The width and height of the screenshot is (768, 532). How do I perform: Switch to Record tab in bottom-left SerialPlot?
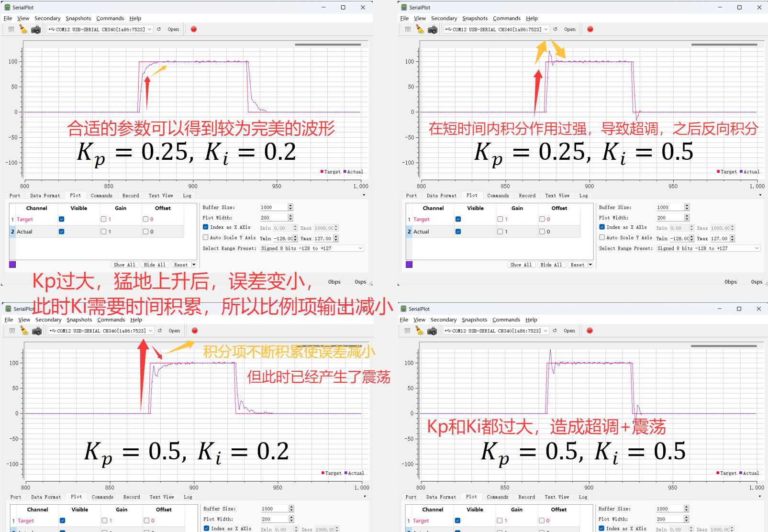(x=132, y=497)
